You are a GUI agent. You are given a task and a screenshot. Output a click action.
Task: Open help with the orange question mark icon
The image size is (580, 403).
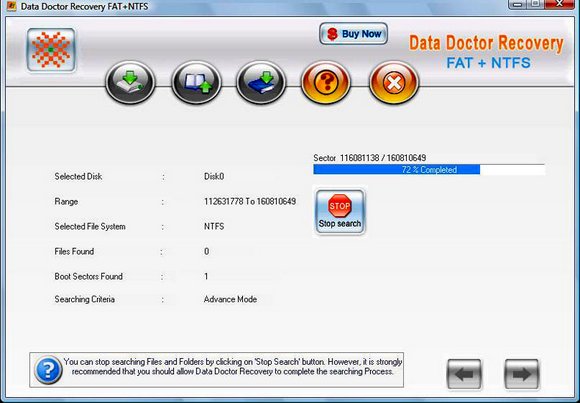326,82
